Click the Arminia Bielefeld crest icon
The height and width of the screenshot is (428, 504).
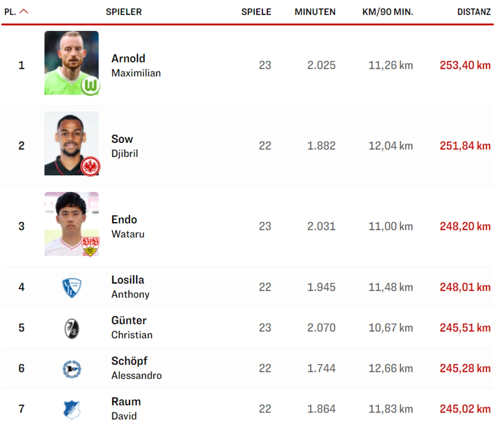coord(72,369)
